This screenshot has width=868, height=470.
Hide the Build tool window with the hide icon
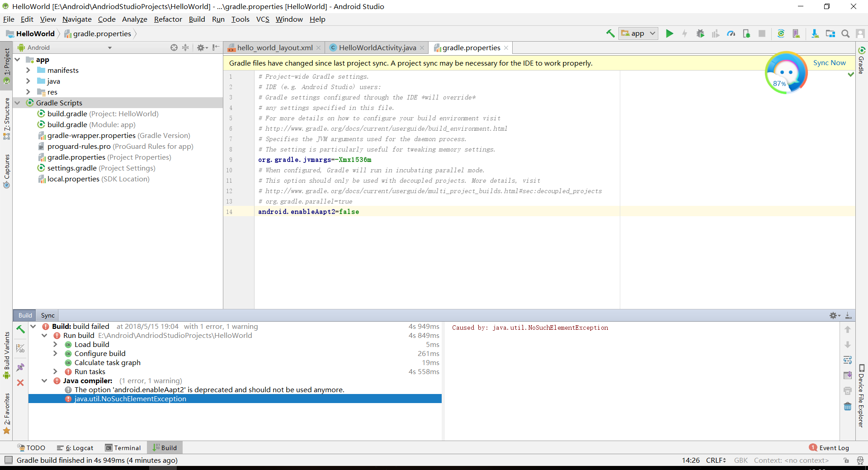[849, 315]
